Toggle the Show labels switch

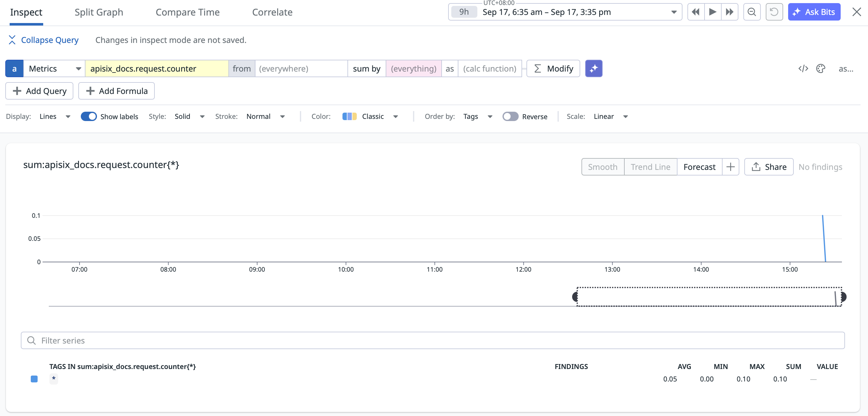pos(89,116)
